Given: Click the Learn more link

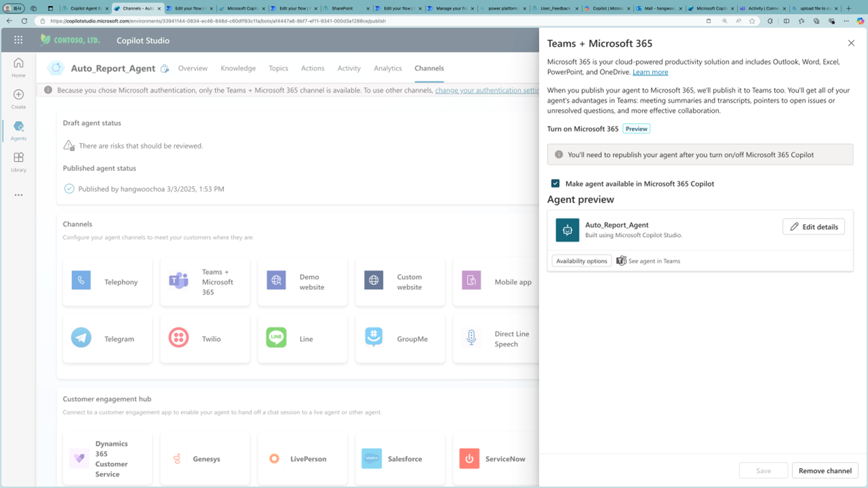Looking at the screenshot, I should [x=650, y=72].
